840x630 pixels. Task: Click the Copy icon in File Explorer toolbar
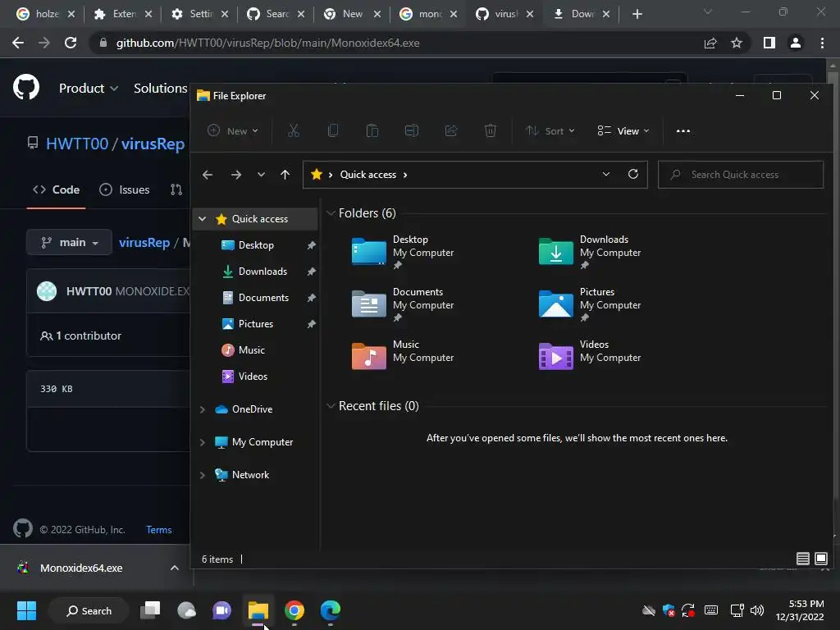pyautogui.click(x=333, y=130)
